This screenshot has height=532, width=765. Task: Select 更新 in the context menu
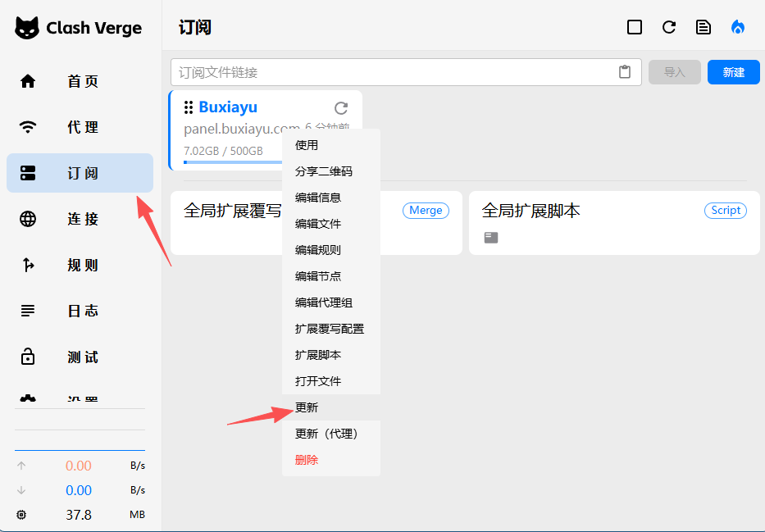coord(330,407)
